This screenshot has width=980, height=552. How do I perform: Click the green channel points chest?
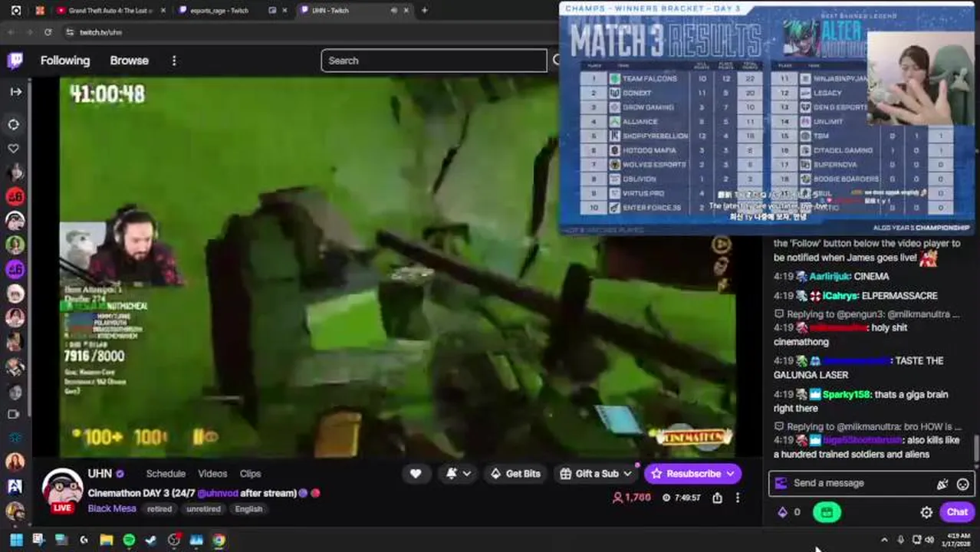827,512
